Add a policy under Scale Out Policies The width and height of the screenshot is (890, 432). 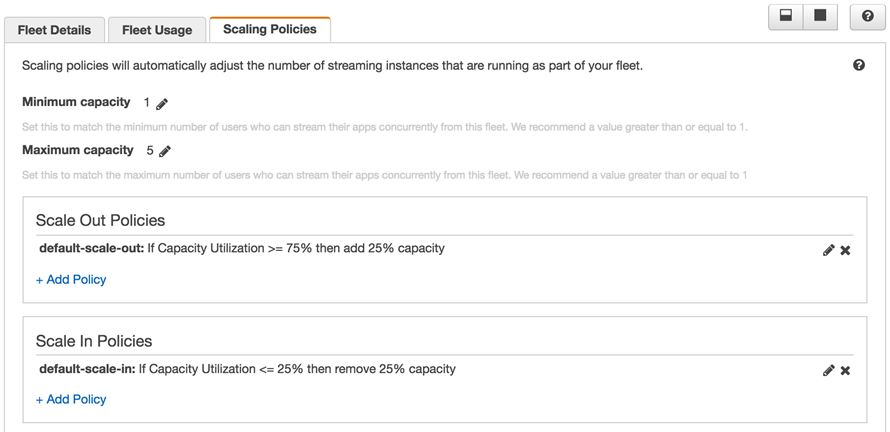coord(71,280)
